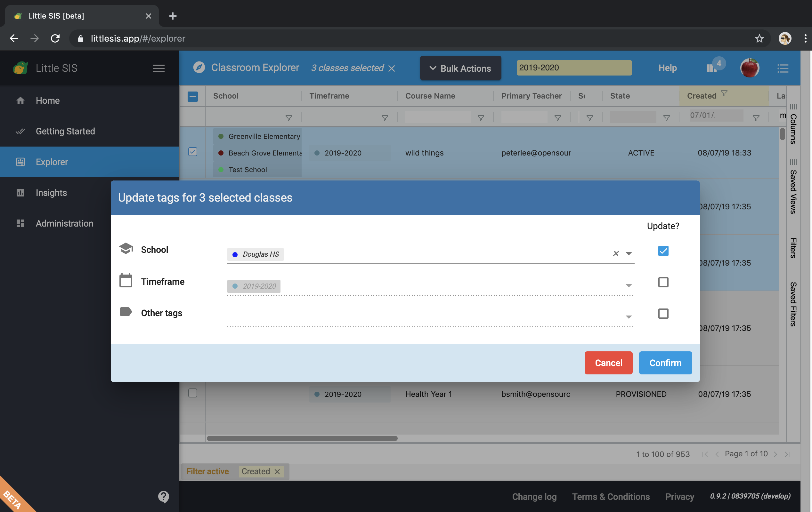The width and height of the screenshot is (812, 512).
Task: Click the Confirm button
Action: tap(665, 363)
